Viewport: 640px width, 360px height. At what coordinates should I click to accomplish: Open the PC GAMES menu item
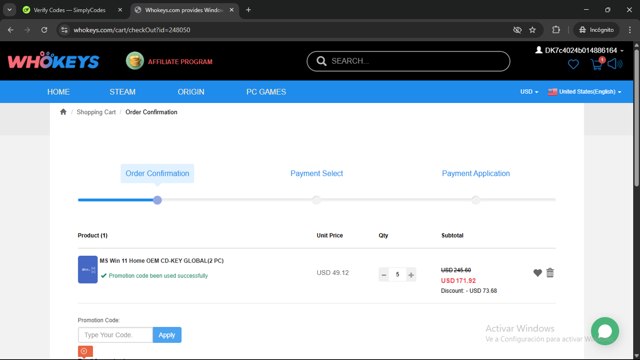click(266, 92)
